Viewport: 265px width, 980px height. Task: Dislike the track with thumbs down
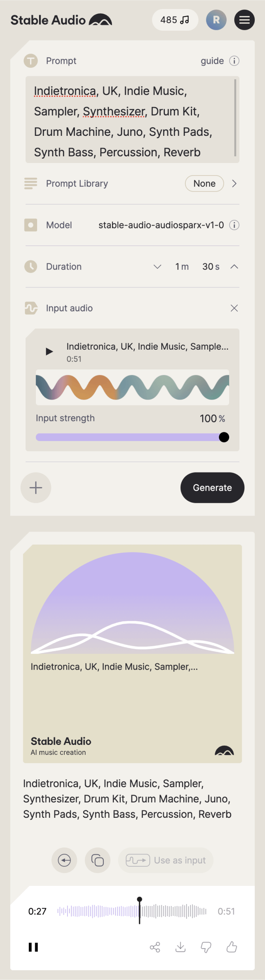206,947
